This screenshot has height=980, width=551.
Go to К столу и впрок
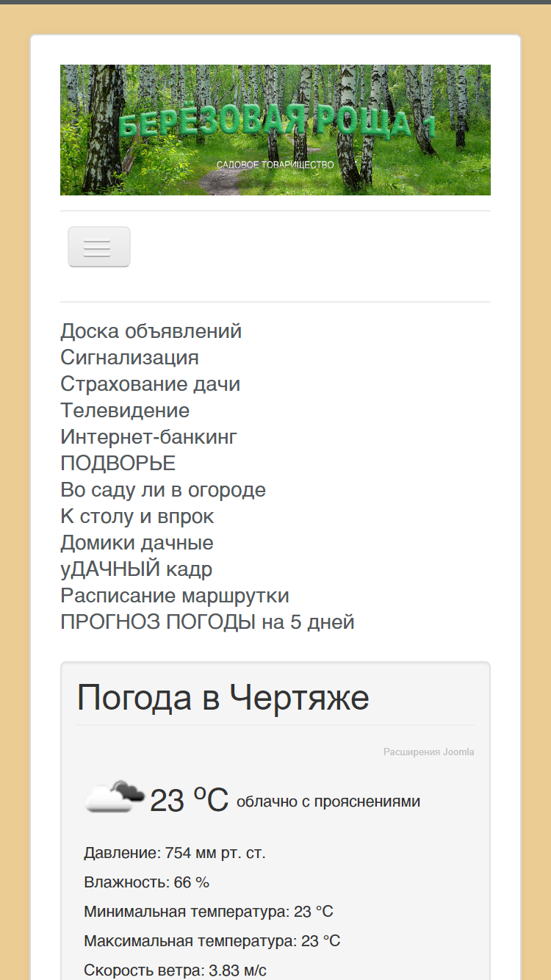tap(137, 516)
